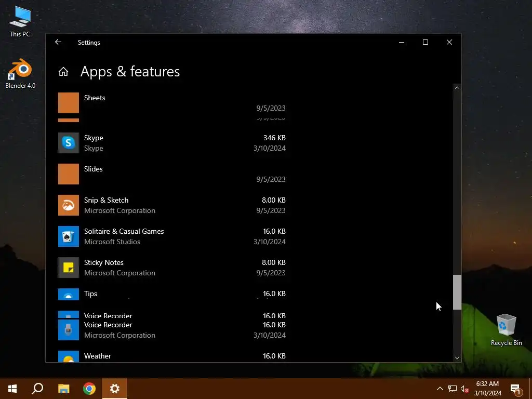This screenshot has height=399, width=532.
Task: Click the Skype app icon
Action: tap(69, 143)
